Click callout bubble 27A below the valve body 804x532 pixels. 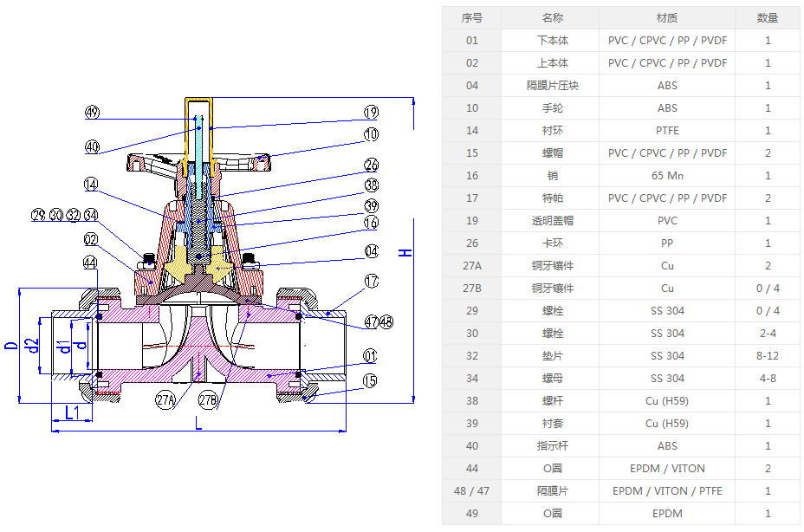click(x=165, y=400)
